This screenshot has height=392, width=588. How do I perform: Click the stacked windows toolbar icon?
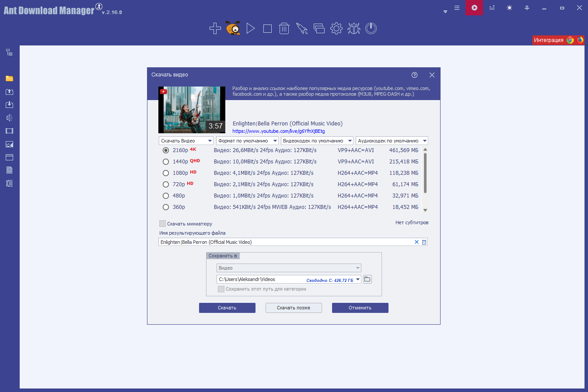point(319,28)
